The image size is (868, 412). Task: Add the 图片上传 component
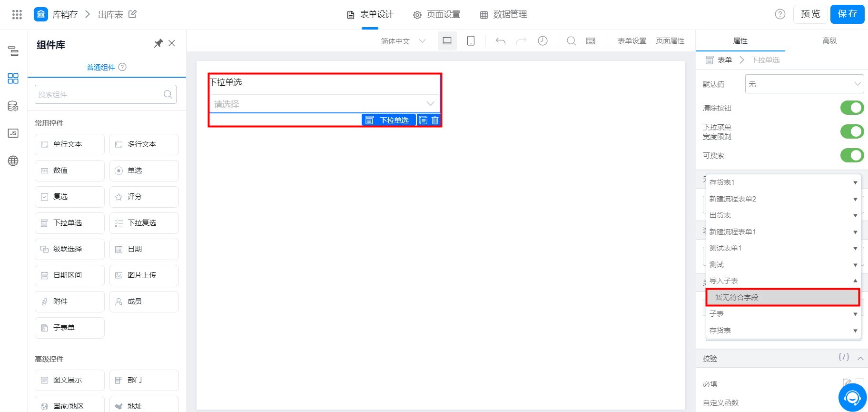pos(144,275)
